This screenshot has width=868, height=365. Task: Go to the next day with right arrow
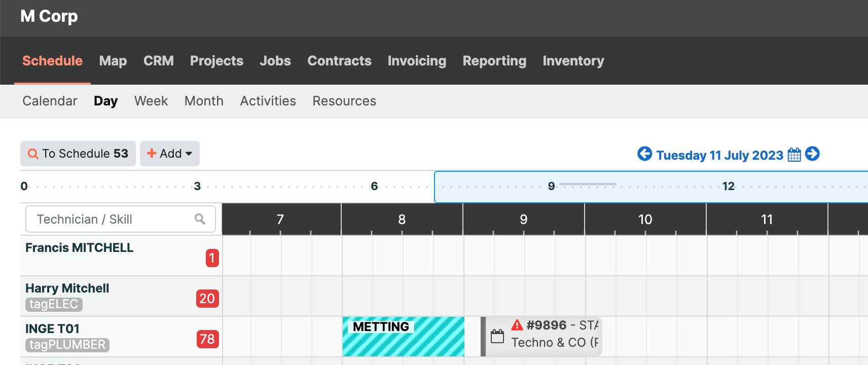coord(812,154)
